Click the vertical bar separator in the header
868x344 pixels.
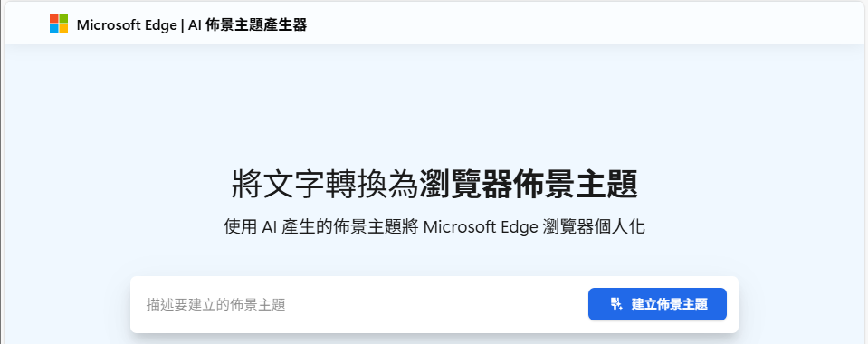pos(182,25)
